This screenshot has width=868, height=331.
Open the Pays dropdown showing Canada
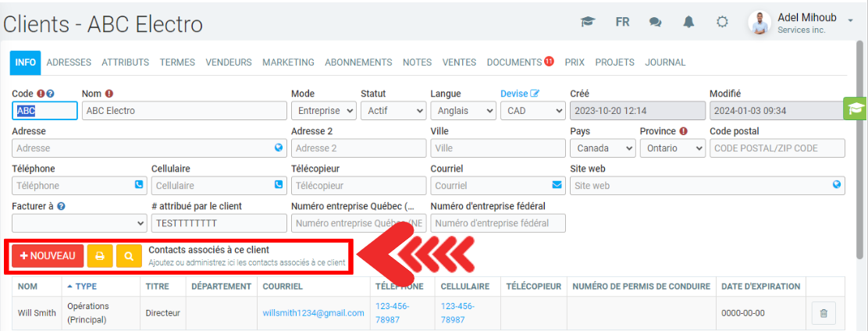pyautogui.click(x=602, y=148)
